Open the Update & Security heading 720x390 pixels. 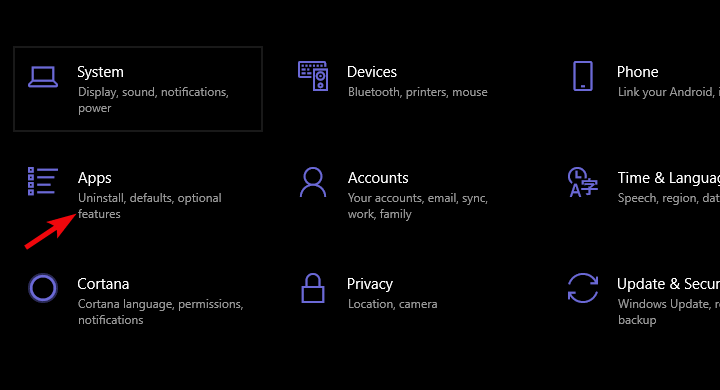click(x=668, y=284)
